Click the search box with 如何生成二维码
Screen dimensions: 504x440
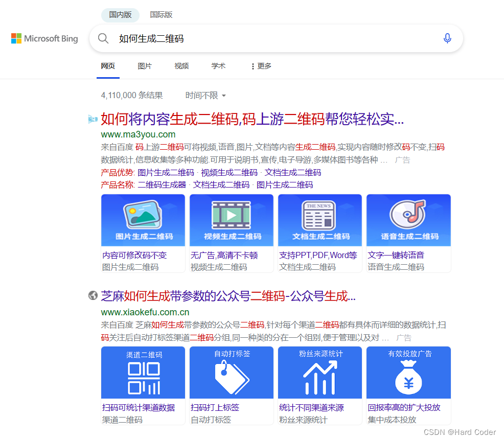(277, 38)
